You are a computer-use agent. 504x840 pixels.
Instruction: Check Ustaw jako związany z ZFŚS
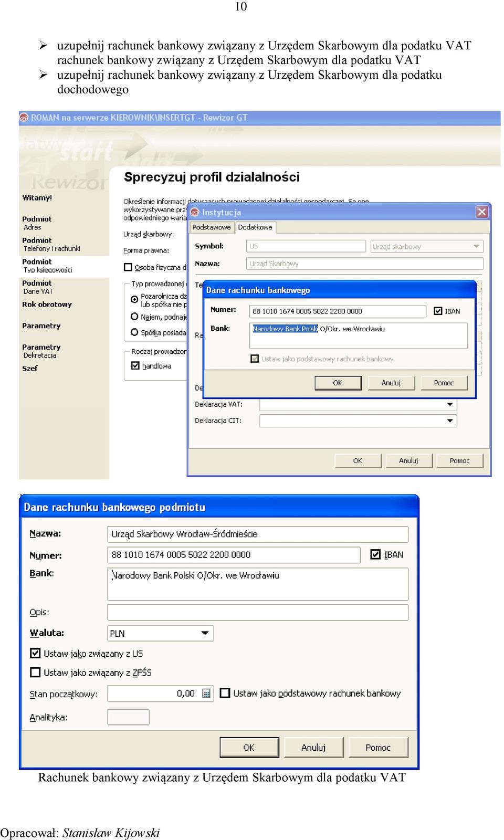click(35, 672)
